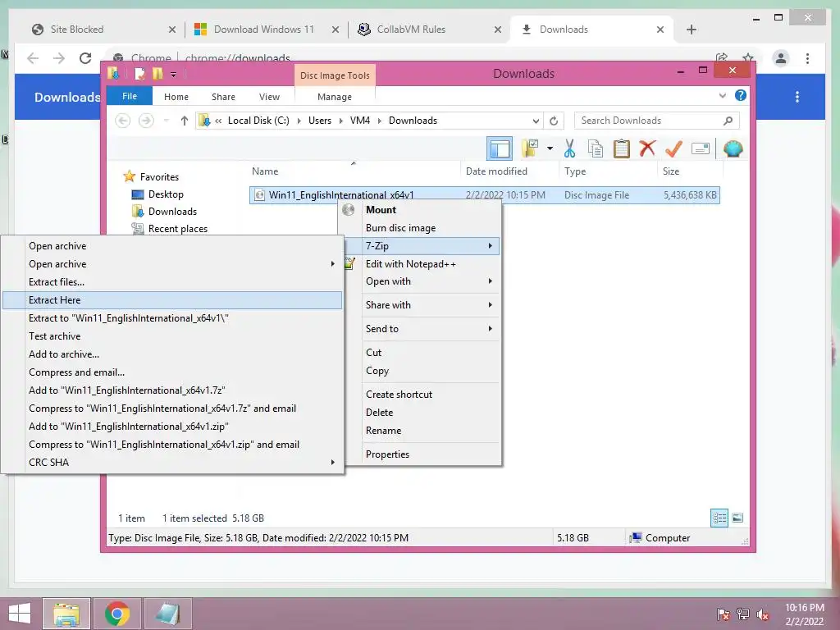The width and height of the screenshot is (840, 630).
Task: Select Extract Here in 7-Zip submenu
Action: click(172, 300)
